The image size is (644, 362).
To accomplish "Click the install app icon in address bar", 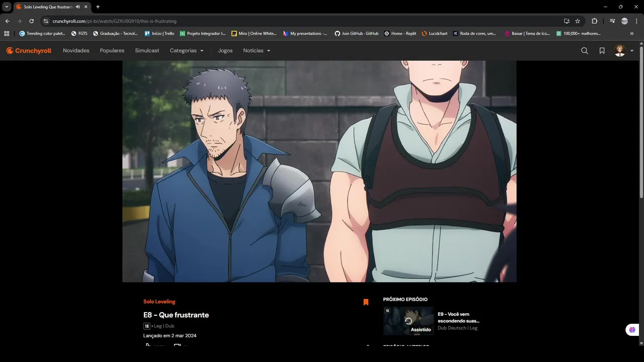I will (x=567, y=21).
